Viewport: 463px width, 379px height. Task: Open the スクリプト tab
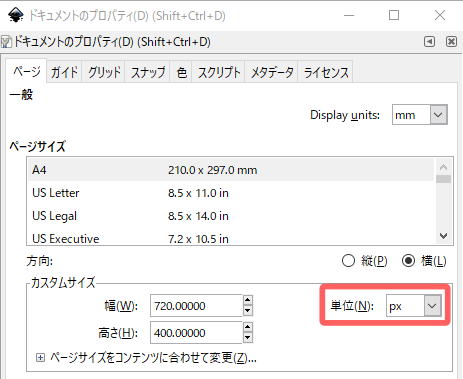[219, 72]
